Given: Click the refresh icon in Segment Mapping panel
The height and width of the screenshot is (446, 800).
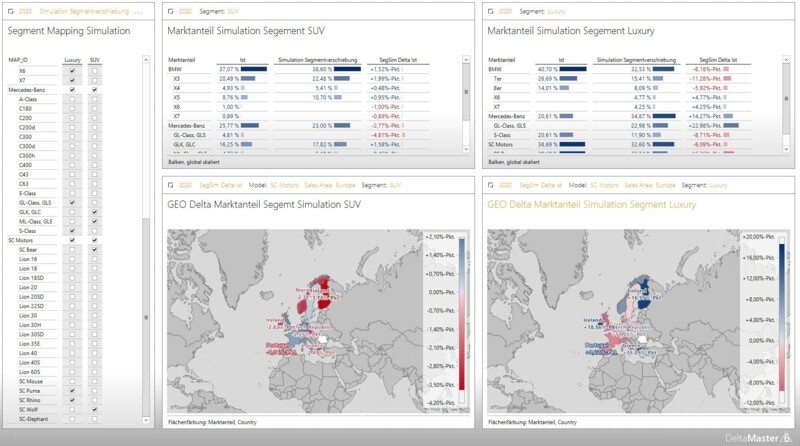Looking at the screenshot, I should point(11,11).
